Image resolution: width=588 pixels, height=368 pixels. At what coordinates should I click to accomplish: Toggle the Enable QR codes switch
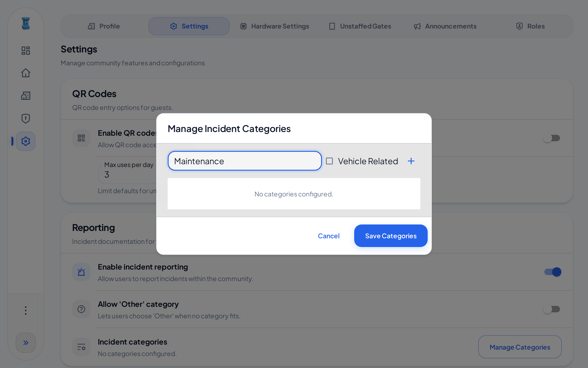[551, 138]
